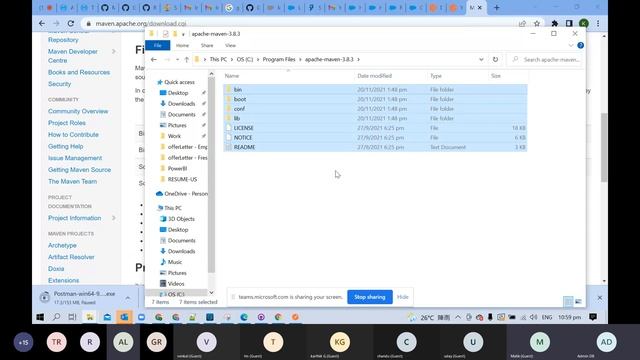Select Downloads under Quick access
Screen dimensions: 640x360
181,104
